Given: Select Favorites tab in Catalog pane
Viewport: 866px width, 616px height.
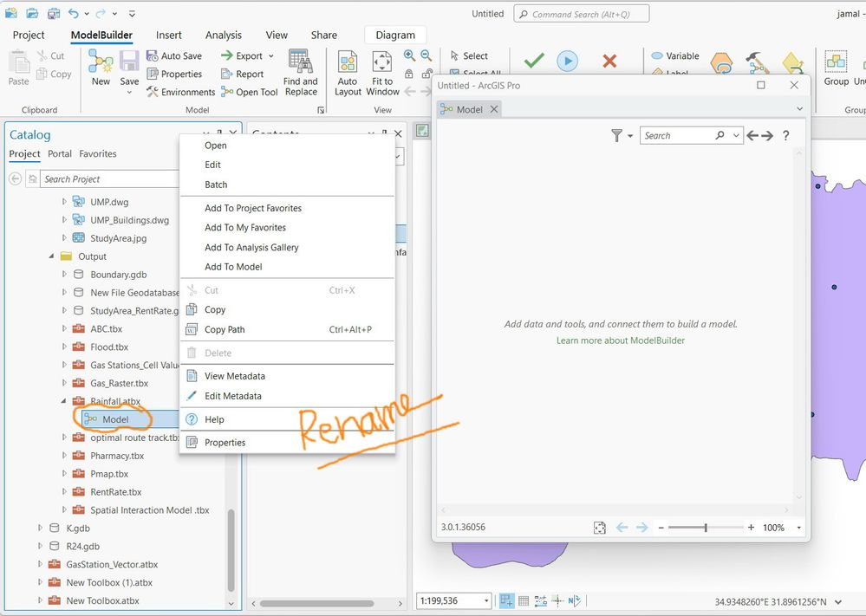Looking at the screenshot, I should tap(98, 153).
